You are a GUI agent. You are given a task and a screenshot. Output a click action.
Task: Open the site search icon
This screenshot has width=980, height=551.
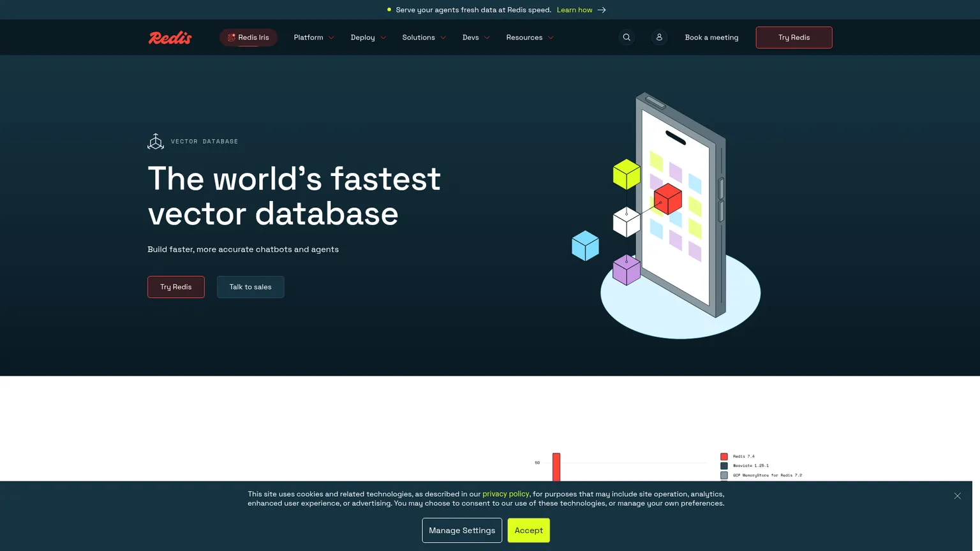click(627, 38)
